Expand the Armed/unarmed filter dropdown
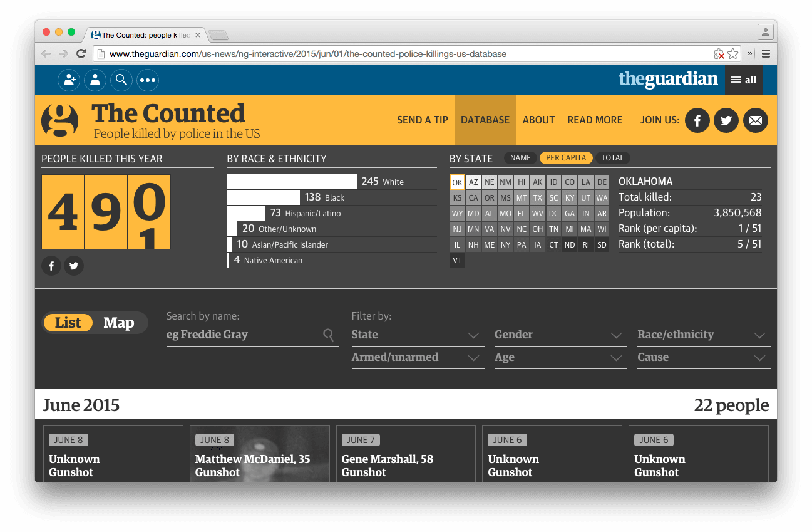This screenshot has width=812, height=532. pyautogui.click(x=418, y=358)
